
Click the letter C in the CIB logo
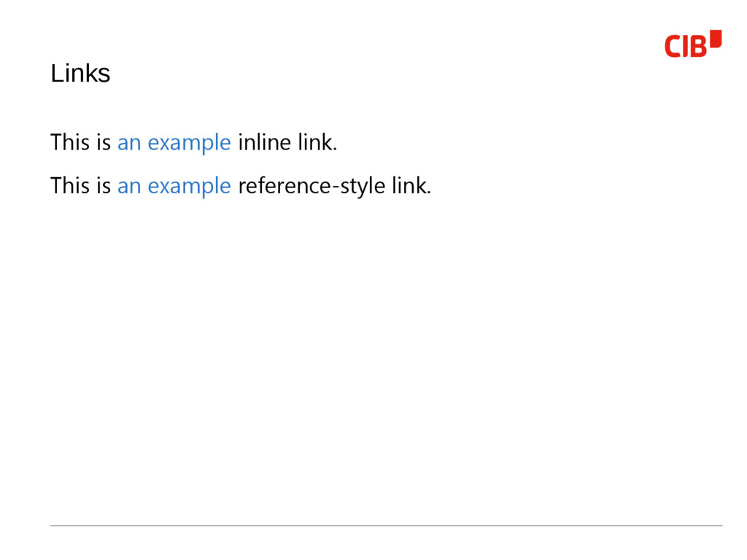pos(673,47)
